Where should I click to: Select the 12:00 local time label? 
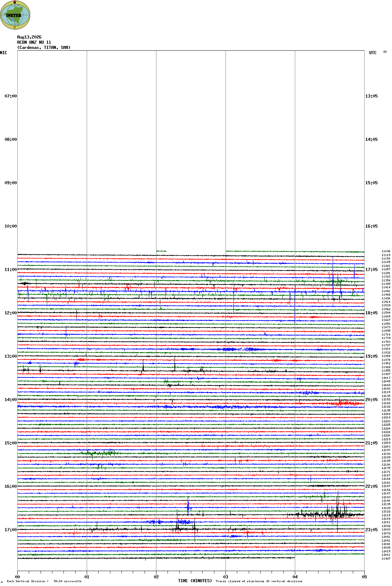(11, 313)
